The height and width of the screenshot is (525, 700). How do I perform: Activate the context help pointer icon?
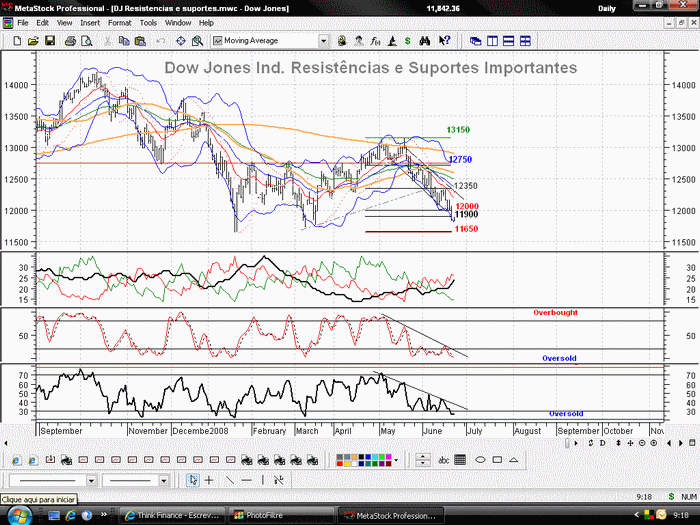(x=444, y=41)
